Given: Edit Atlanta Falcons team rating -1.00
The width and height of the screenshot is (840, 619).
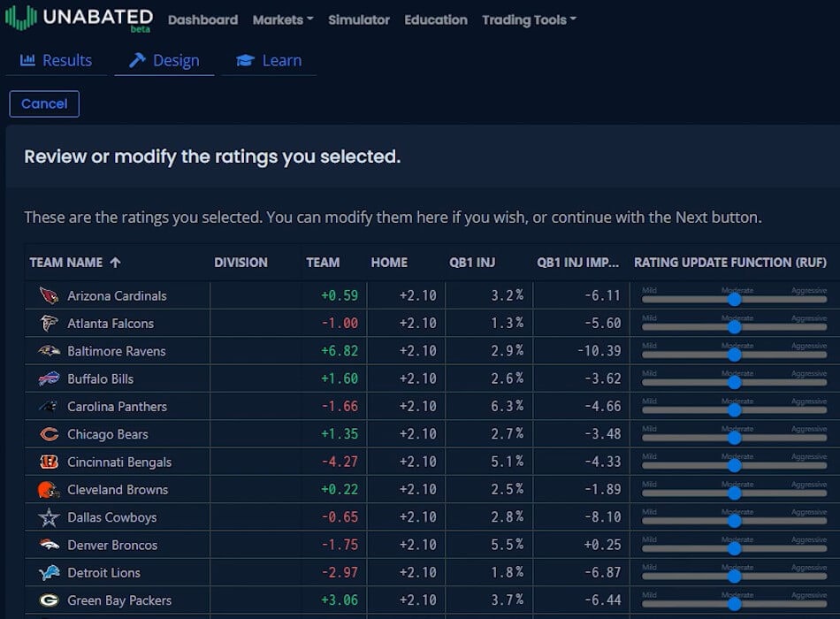Looking at the screenshot, I should click(340, 323).
